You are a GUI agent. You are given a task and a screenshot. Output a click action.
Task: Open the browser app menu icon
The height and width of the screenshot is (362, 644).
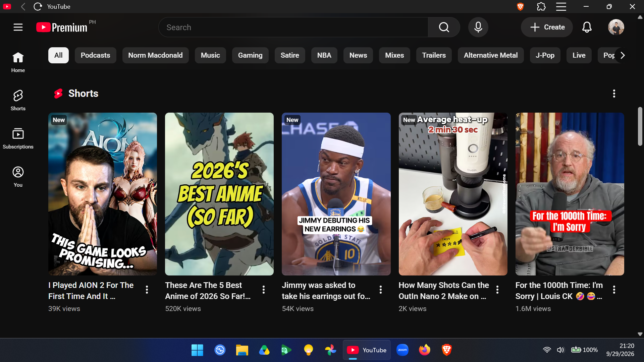click(x=561, y=6)
